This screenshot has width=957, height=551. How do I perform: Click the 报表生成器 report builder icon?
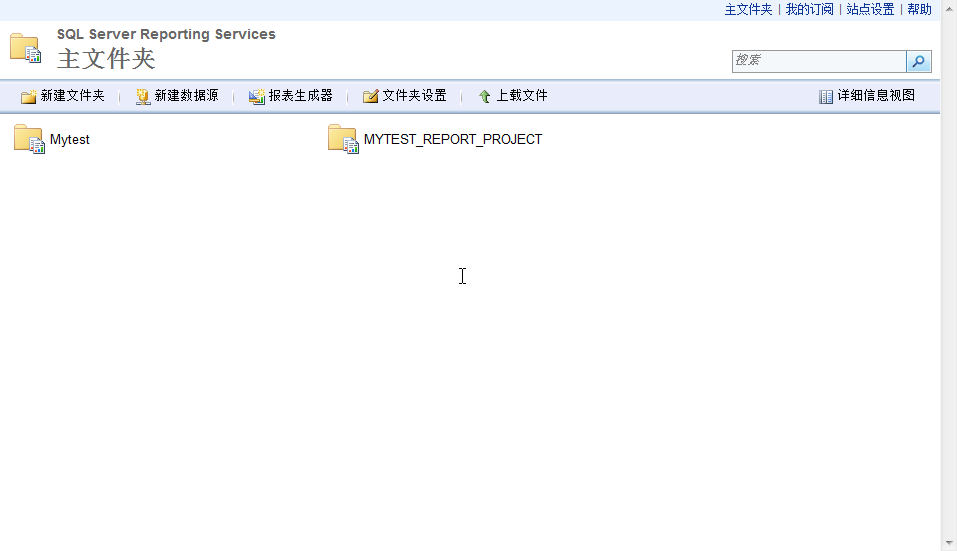click(x=257, y=96)
